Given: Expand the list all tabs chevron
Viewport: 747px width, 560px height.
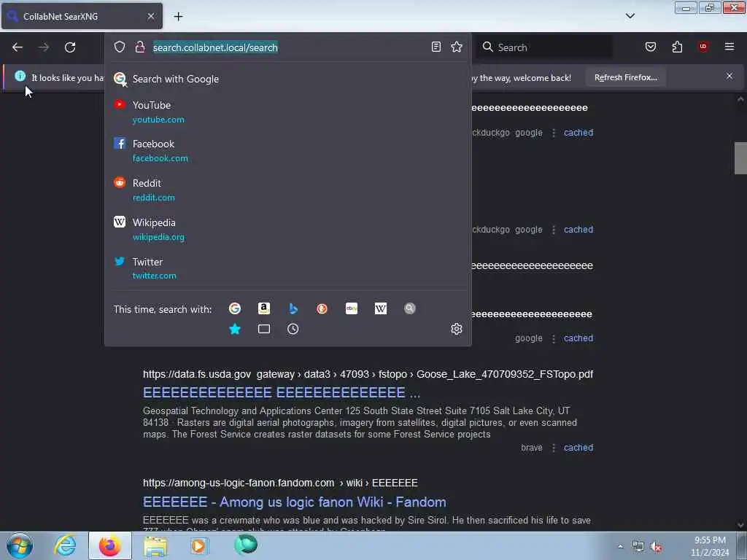Looking at the screenshot, I should (630, 16).
